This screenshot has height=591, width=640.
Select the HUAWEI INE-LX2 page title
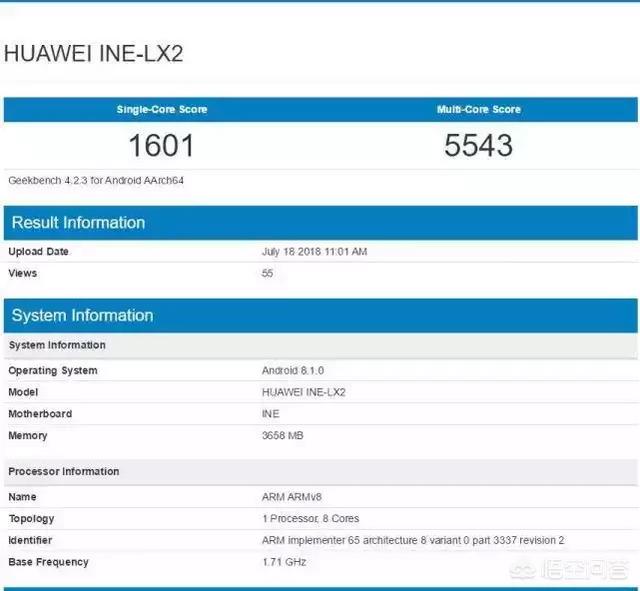click(93, 53)
